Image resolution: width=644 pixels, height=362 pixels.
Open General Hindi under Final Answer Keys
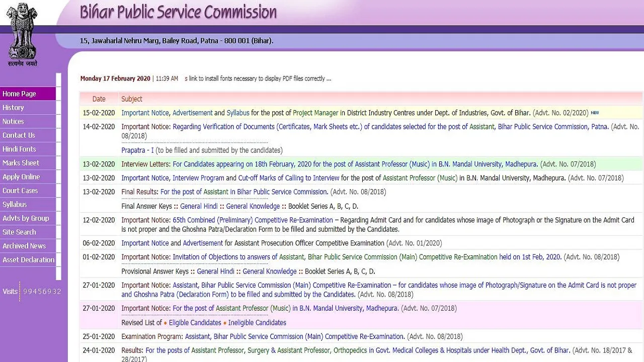(199, 206)
